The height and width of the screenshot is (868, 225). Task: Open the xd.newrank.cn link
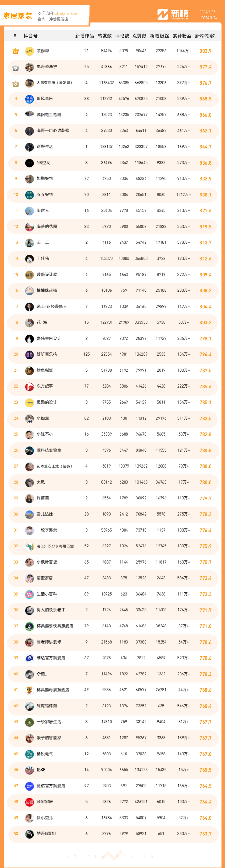tap(65, 13)
